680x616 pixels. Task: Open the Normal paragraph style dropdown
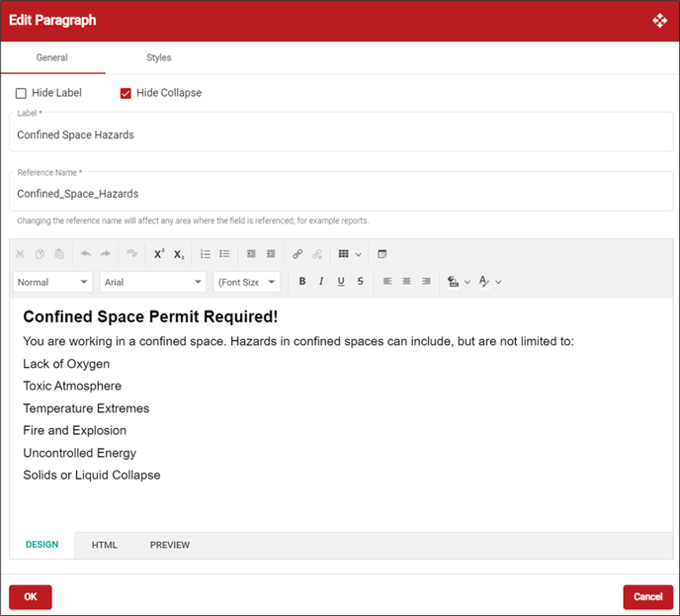(52, 282)
